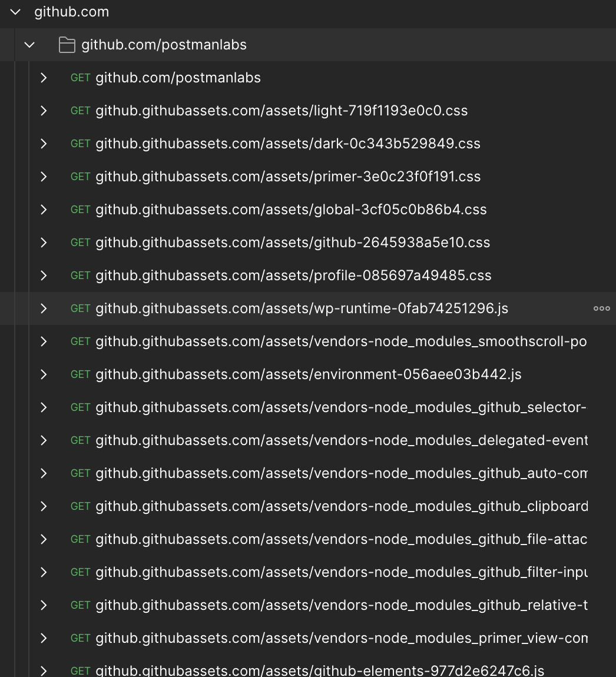Expand the GET github.com/postmanlabs request
The width and height of the screenshot is (616, 677).
click(44, 78)
